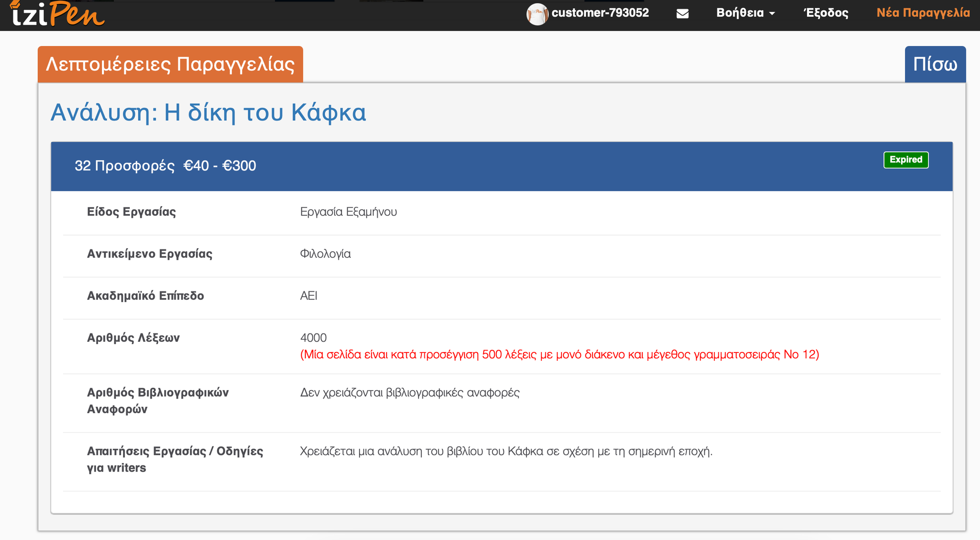
Task: Select the Λεπτομέρειες Παραγγελίας tab
Action: tap(170, 64)
